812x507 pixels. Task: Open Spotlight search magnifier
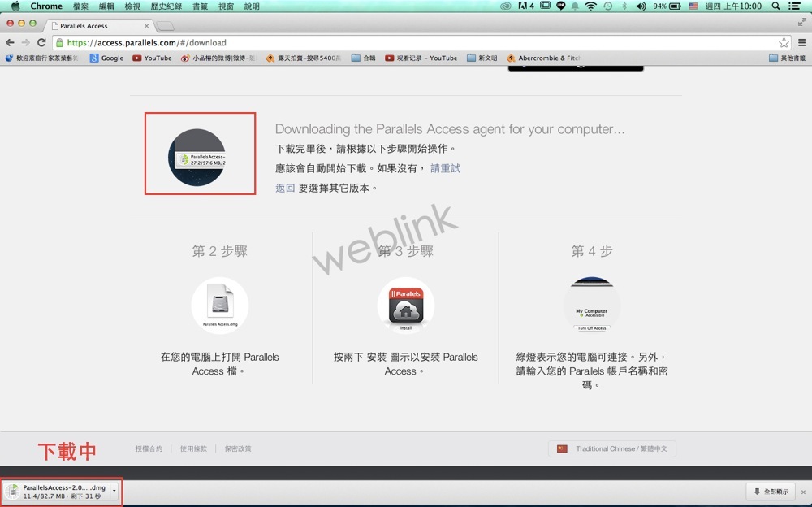tap(775, 6)
